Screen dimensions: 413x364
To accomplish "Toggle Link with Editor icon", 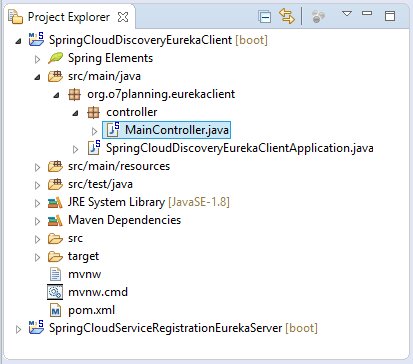I will tap(287, 16).
